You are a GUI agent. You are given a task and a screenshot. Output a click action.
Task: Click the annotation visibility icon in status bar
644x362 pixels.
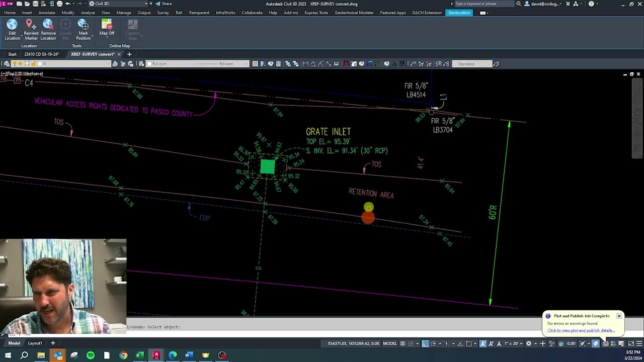[x=483, y=343]
